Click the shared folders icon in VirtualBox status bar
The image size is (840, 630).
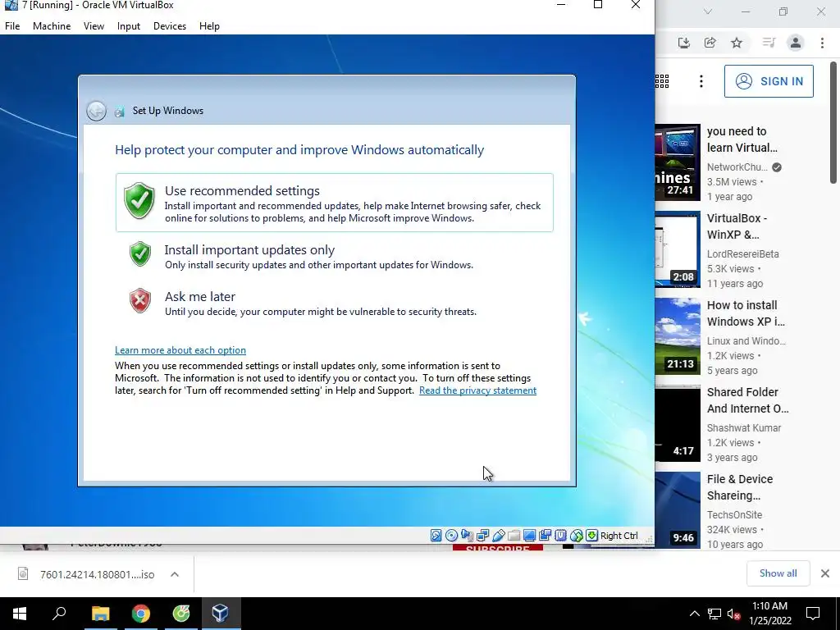[514, 535]
